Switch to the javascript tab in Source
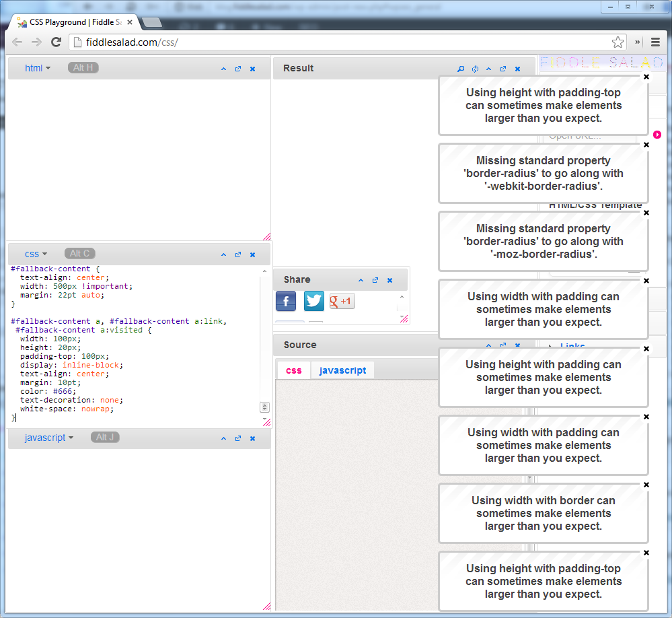Viewport: 672px width, 618px height. (342, 370)
